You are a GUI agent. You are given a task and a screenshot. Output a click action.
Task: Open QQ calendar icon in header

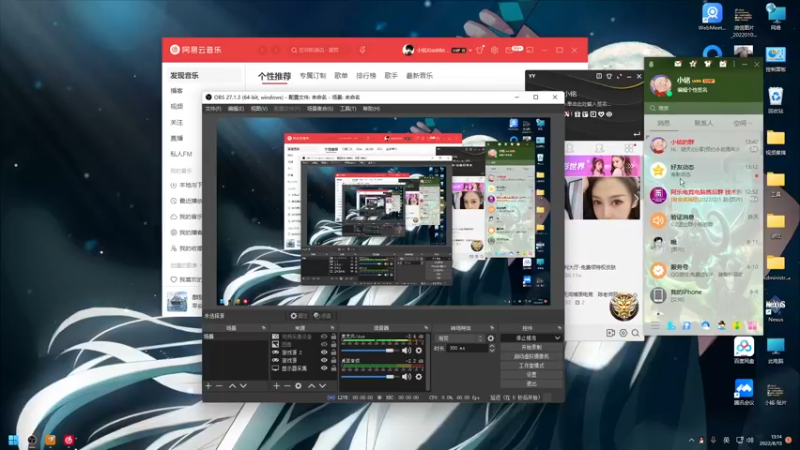(x=723, y=64)
